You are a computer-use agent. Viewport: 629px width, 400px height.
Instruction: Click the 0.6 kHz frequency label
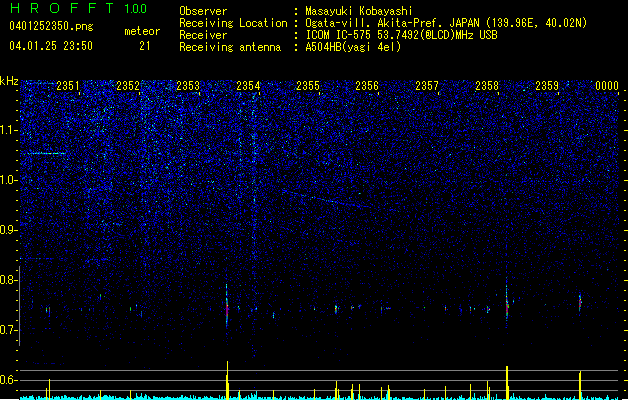tap(9, 380)
